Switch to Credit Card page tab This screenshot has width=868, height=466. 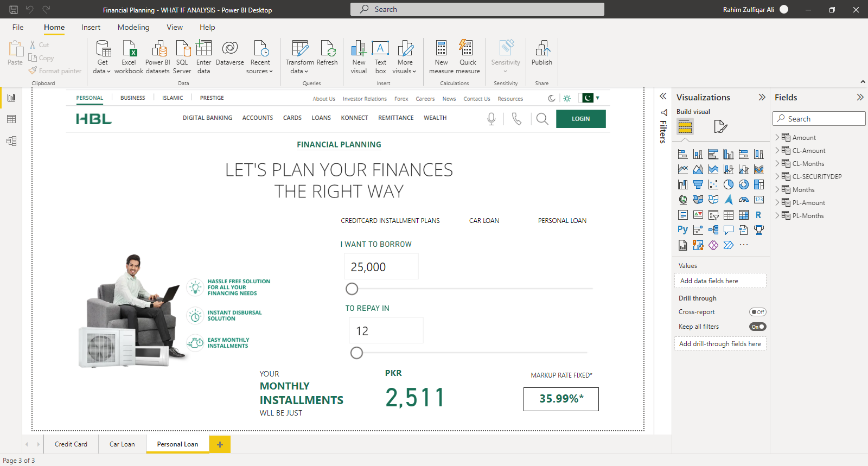71,444
